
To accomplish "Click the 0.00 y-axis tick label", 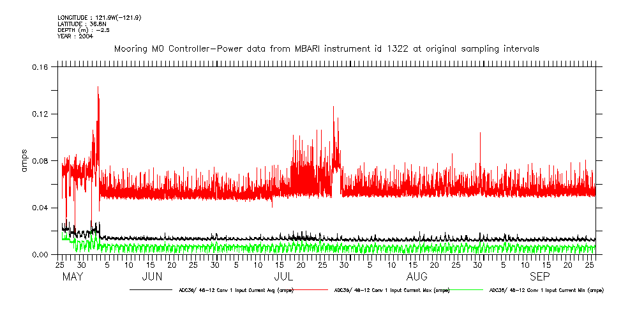I will point(41,254).
